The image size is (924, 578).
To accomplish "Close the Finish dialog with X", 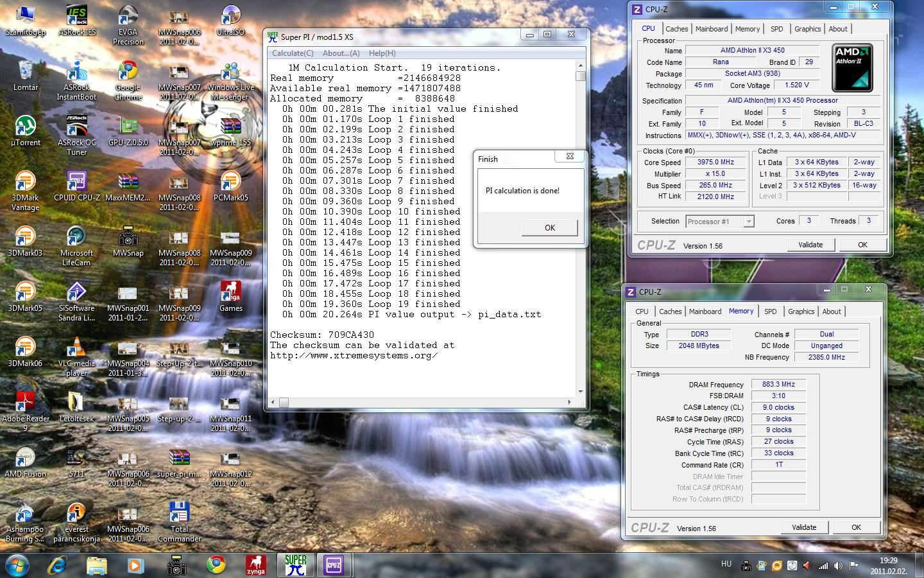I will [569, 156].
